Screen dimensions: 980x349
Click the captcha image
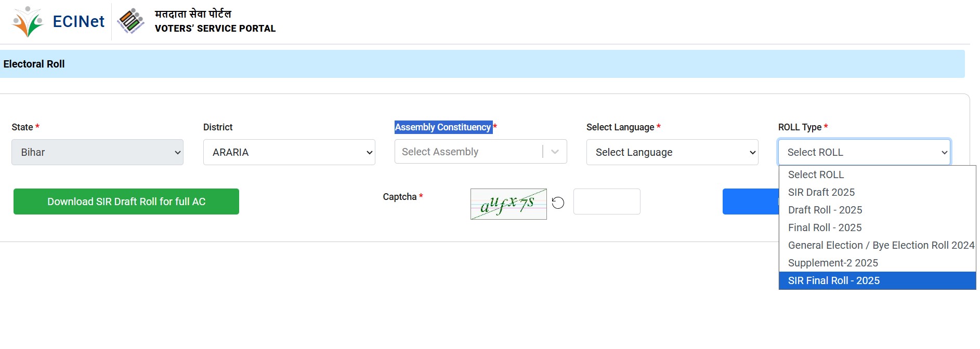508,204
